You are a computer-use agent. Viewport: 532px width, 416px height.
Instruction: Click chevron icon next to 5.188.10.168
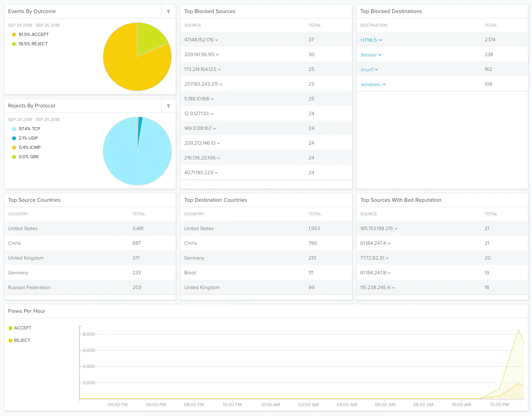point(212,99)
